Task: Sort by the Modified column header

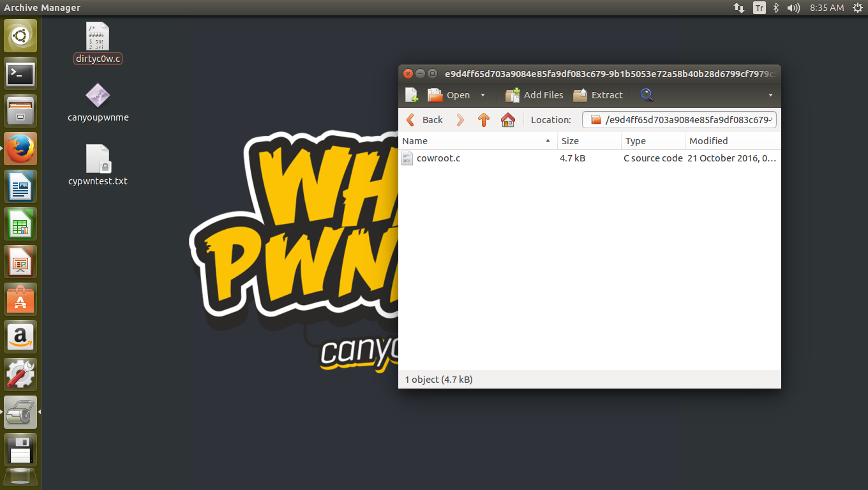Action: pyautogui.click(x=731, y=141)
